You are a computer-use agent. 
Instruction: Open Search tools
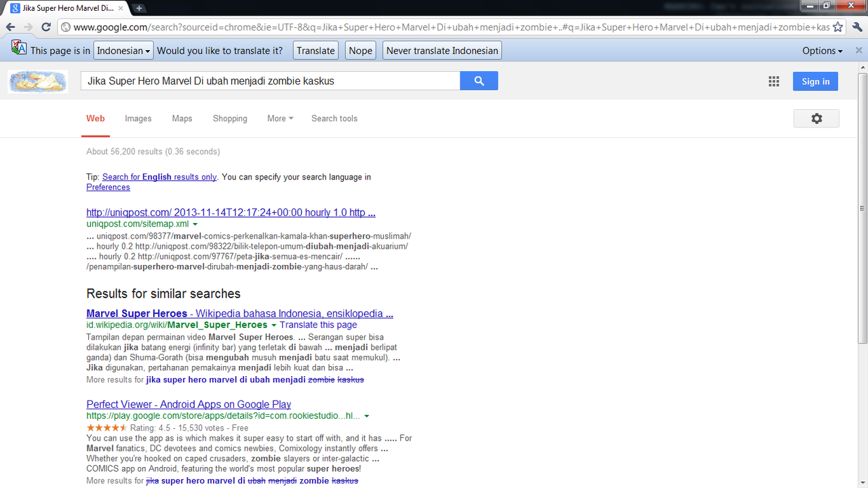pos(334,119)
